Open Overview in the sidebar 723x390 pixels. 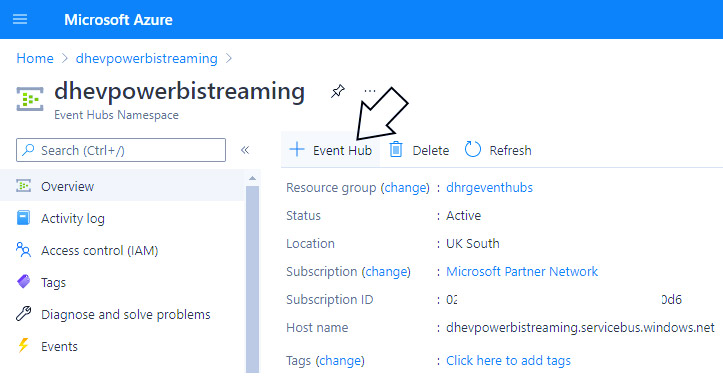point(122,186)
